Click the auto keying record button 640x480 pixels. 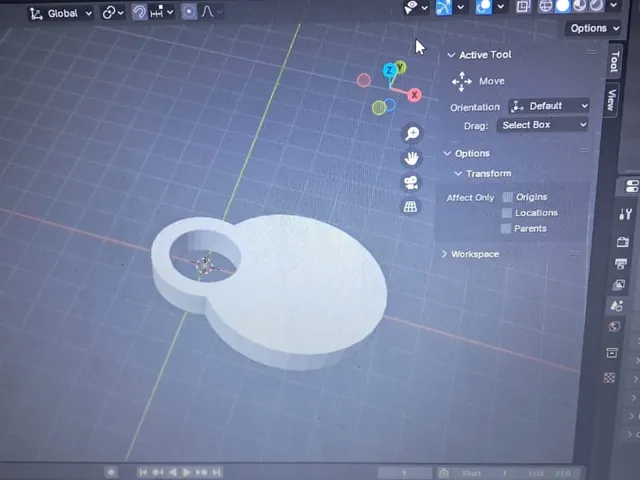point(111,472)
